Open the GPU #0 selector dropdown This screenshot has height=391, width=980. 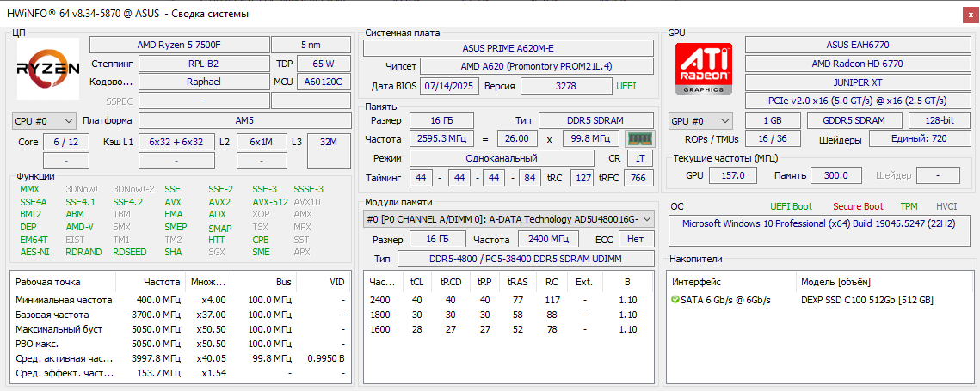pos(700,120)
